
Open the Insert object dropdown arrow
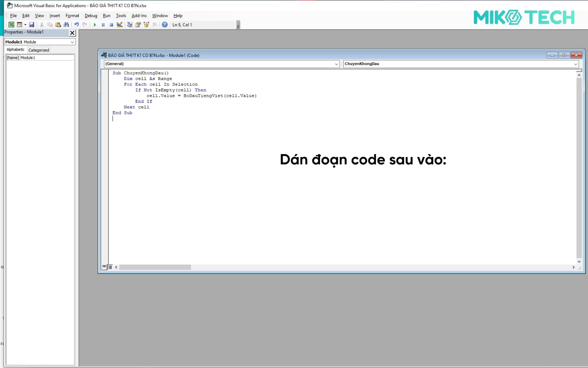coord(25,25)
